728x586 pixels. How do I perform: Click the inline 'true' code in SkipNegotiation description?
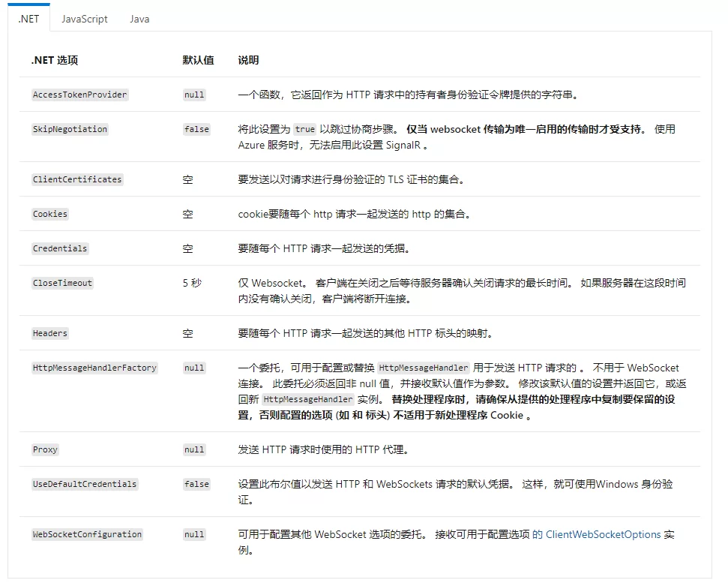point(305,129)
